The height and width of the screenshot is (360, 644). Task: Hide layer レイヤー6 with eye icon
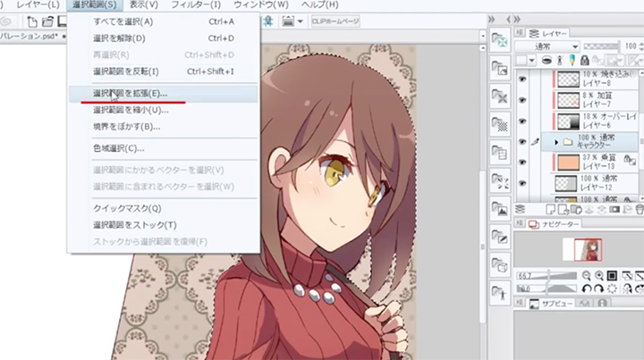coord(522,121)
